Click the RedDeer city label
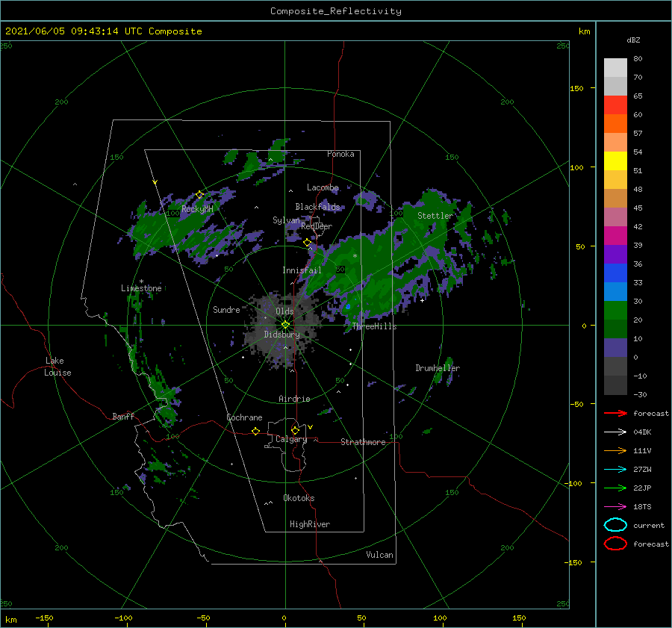Screen dimensions: 672x628 pos(317,226)
